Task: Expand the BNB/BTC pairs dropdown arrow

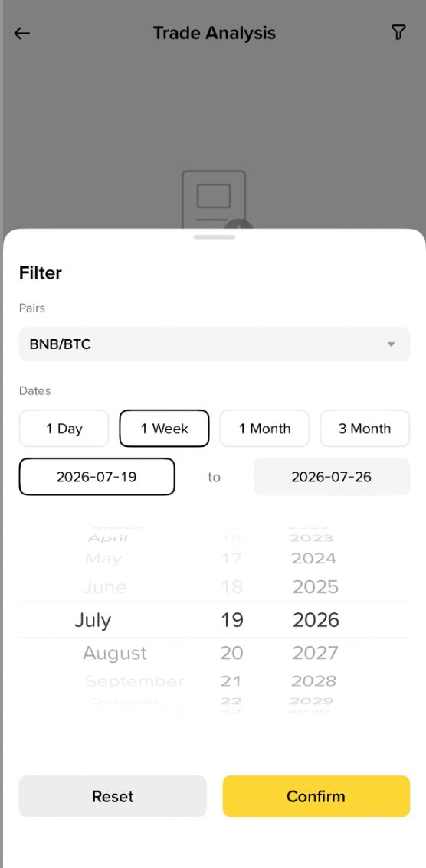Action: 391,344
